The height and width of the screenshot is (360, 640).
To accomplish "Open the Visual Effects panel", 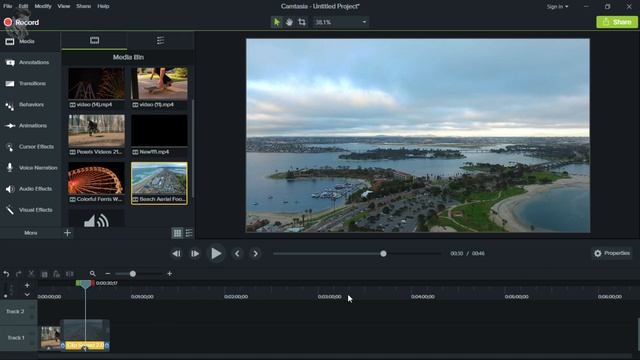I will (30, 210).
